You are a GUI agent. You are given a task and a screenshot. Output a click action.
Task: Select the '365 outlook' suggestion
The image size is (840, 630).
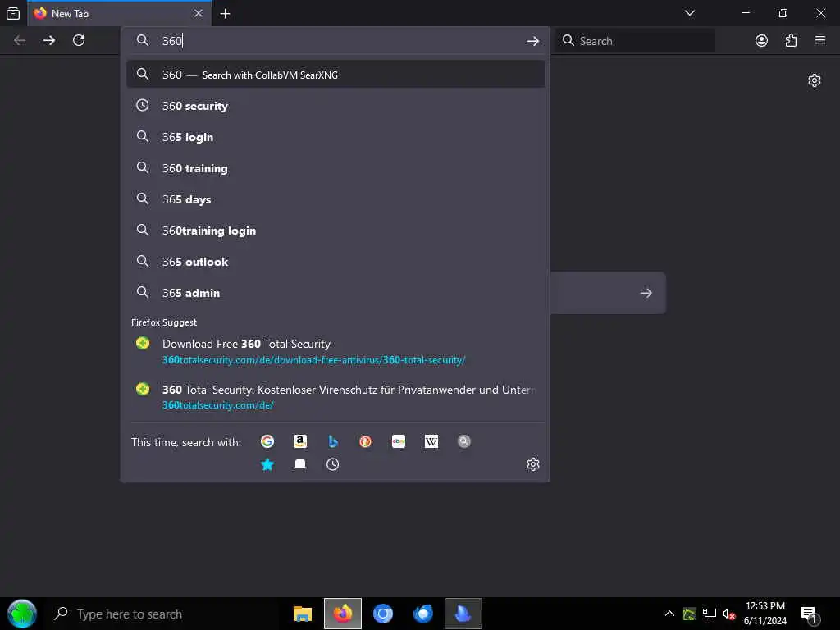[x=336, y=262]
